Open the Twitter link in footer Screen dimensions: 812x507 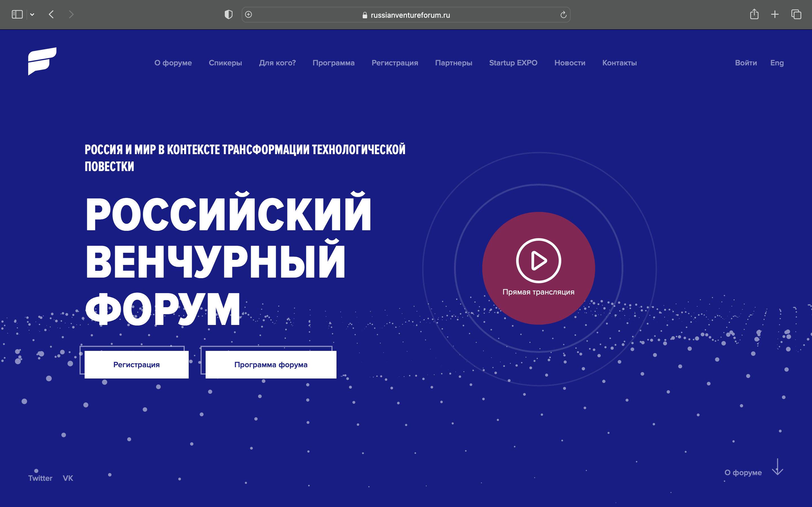pos(40,478)
